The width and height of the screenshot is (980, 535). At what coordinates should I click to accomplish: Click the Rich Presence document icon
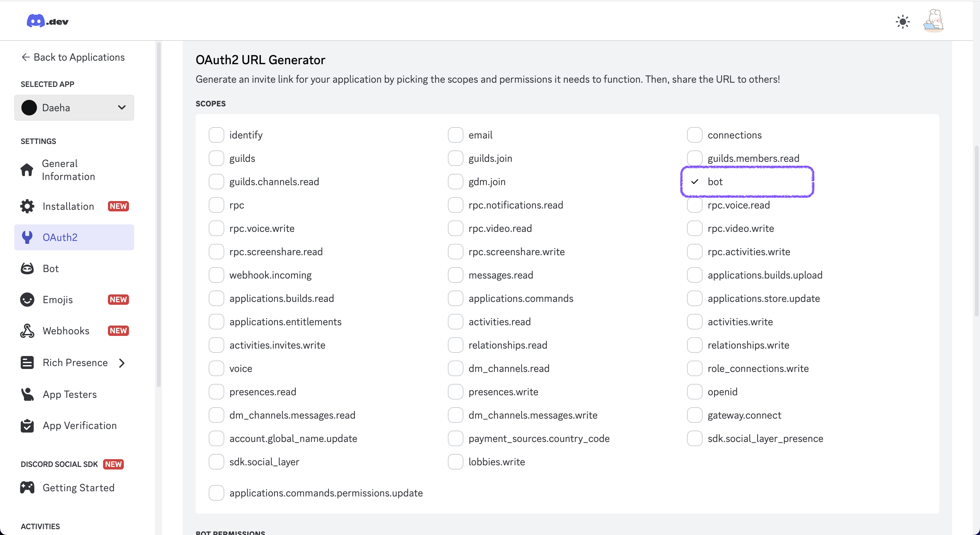click(x=27, y=363)
